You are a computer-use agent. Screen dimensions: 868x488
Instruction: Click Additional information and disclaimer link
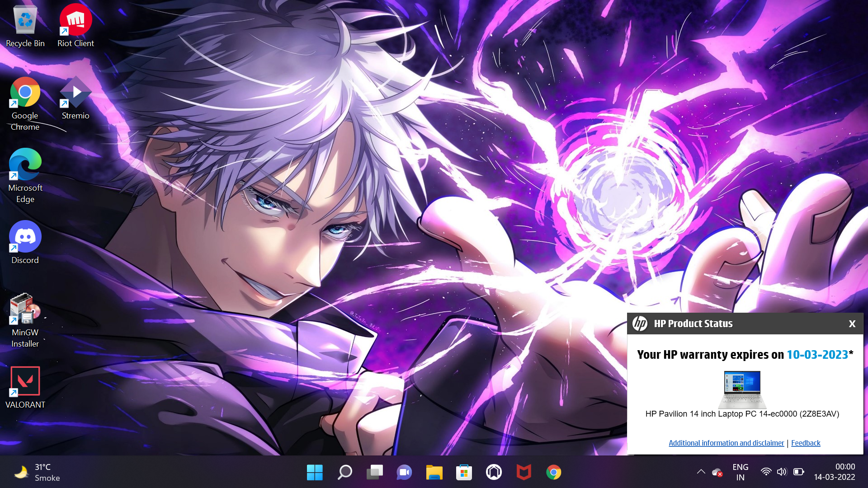click(726, 443)
